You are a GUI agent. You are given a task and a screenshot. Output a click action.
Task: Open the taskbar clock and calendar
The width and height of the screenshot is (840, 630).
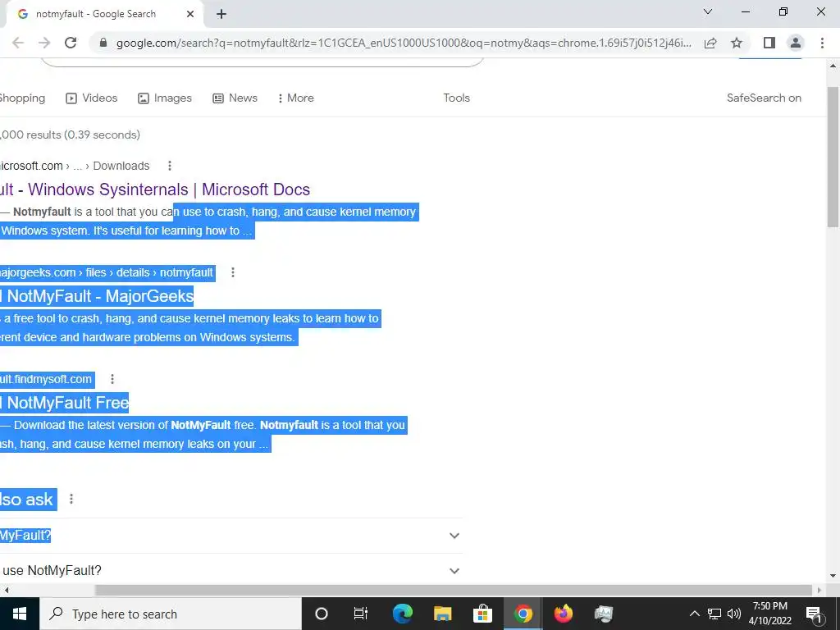tap(769, 614)
